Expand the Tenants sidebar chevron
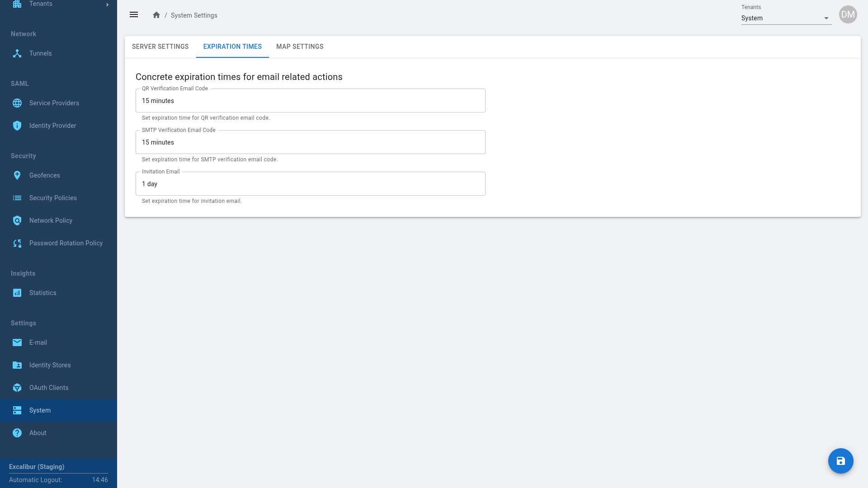The width and height of the screenshot is (868, 488). tap(107, 5)
